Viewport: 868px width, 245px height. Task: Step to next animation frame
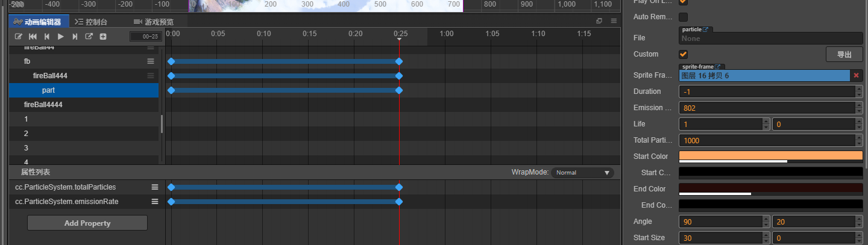pos(75,37)
